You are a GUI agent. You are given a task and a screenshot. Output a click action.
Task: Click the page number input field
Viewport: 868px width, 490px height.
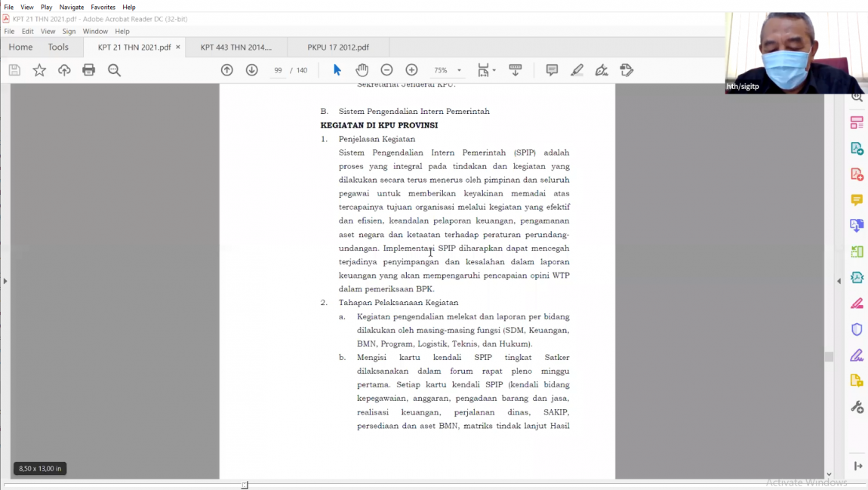pyautogui.click(x=278, y=70)
